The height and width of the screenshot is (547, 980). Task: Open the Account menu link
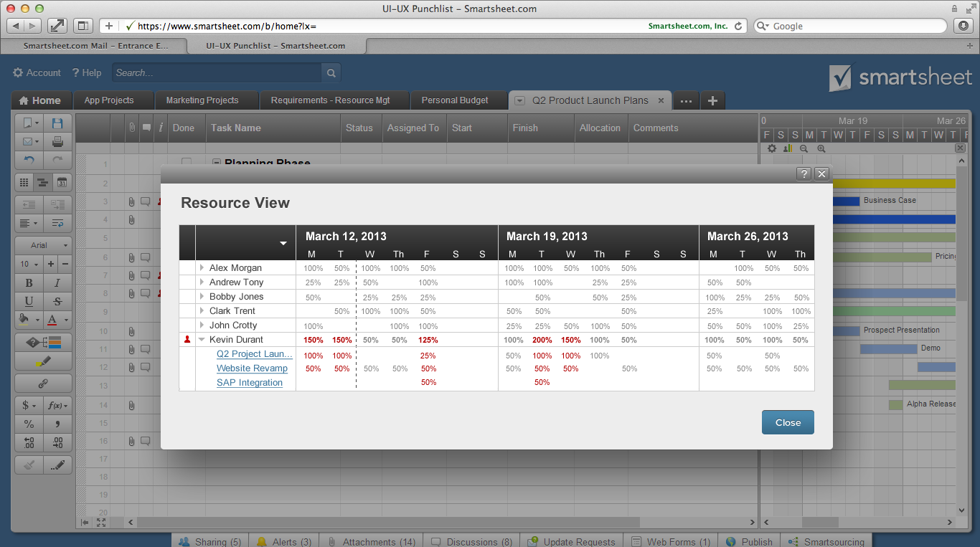click(x=37, y=72)
